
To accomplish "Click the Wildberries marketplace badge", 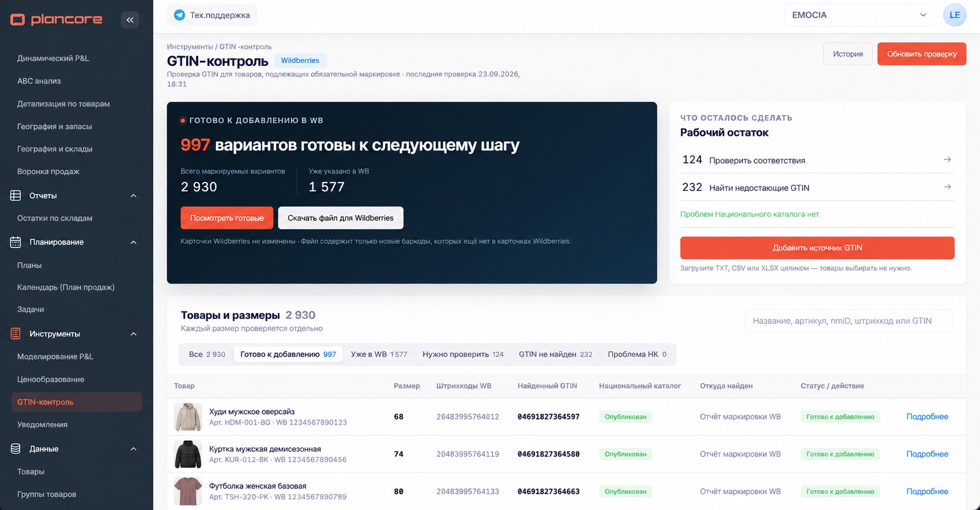I will (300, 60).
